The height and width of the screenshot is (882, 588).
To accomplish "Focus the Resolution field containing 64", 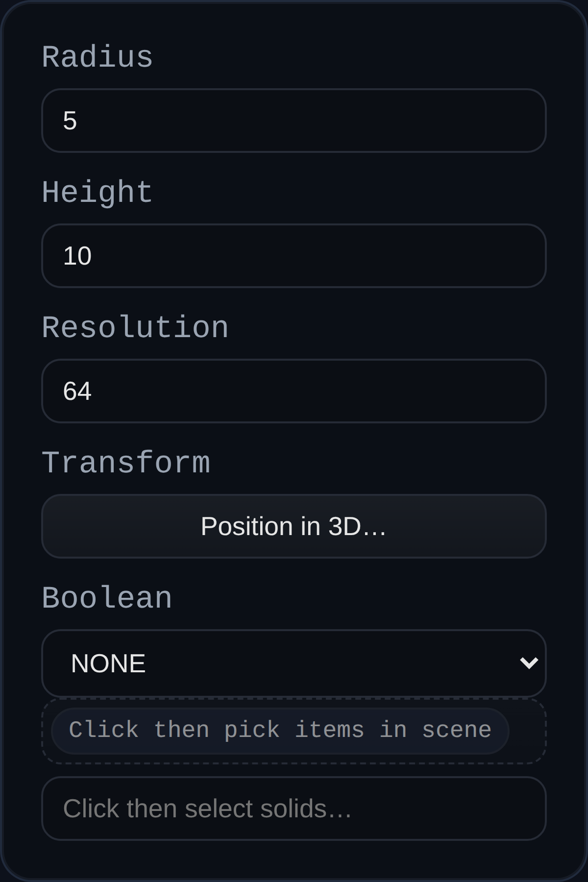I will [x=294, y=391].
